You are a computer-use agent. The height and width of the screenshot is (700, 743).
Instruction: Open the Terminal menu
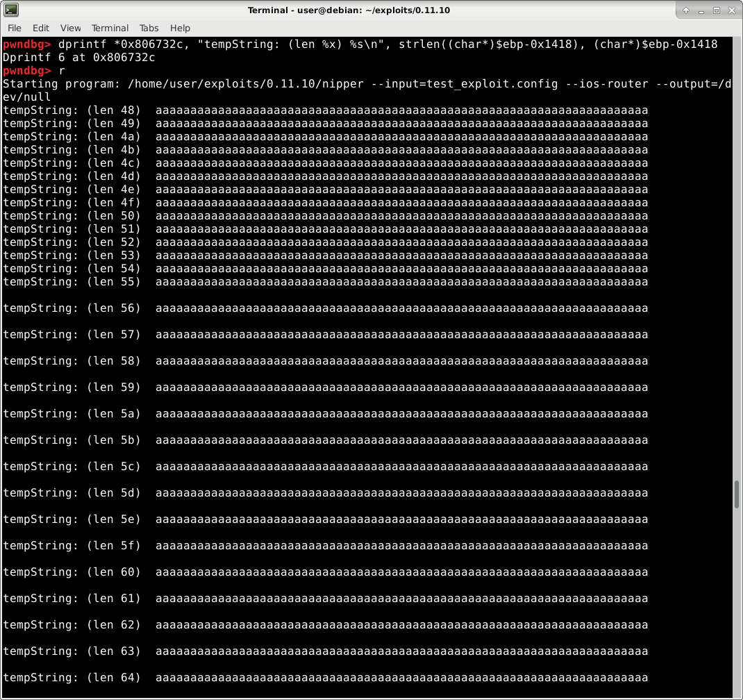(110, 28)
